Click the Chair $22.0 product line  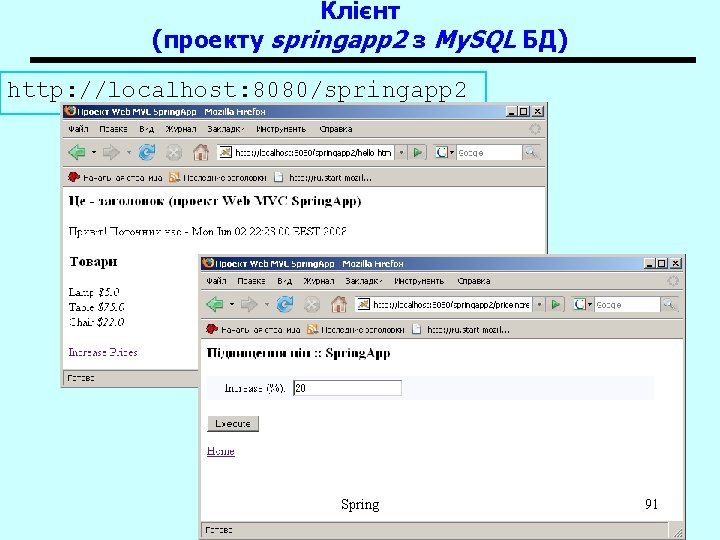pyautogui.click(x=96, y=322)
